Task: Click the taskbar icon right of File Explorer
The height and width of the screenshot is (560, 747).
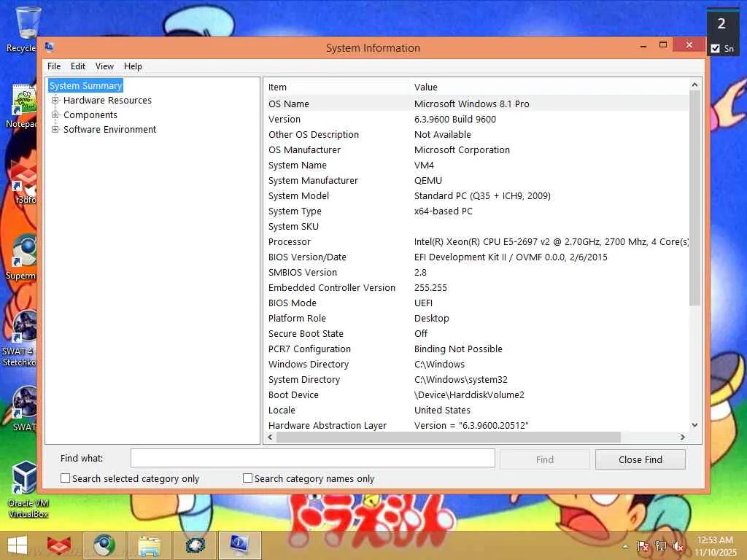Action: [x=195, y=545]
